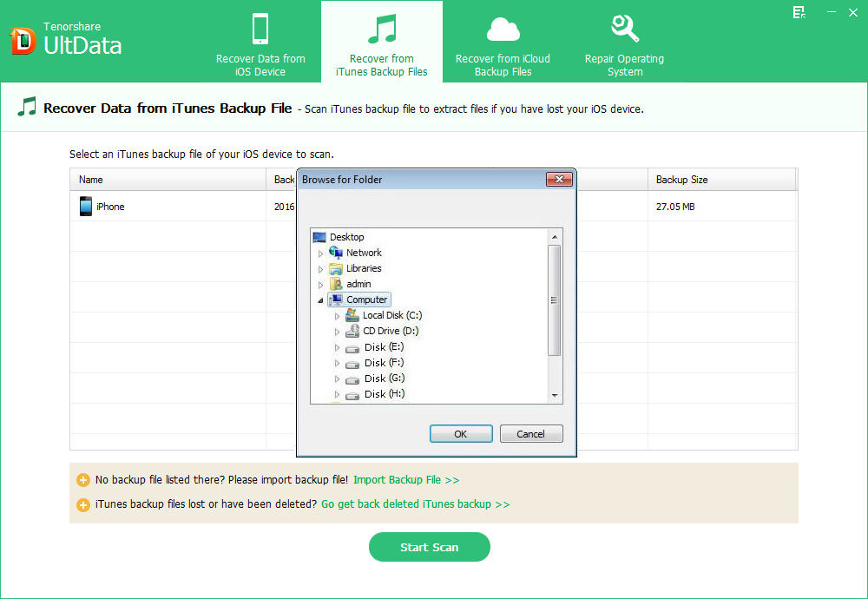Select CD Drive (D:) in folder tree
The height and width of the screenshot is (599, 868).
(391, 331)
